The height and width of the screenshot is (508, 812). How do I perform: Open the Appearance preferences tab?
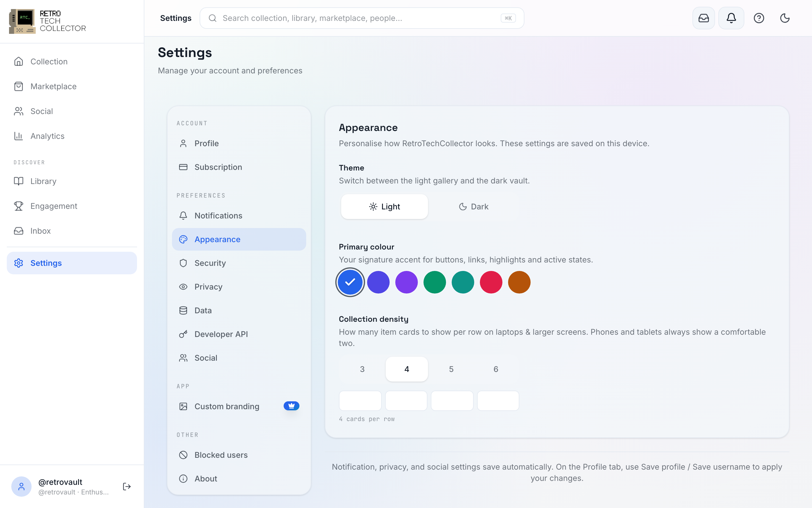pyautogui.click(x=239, y=239)
